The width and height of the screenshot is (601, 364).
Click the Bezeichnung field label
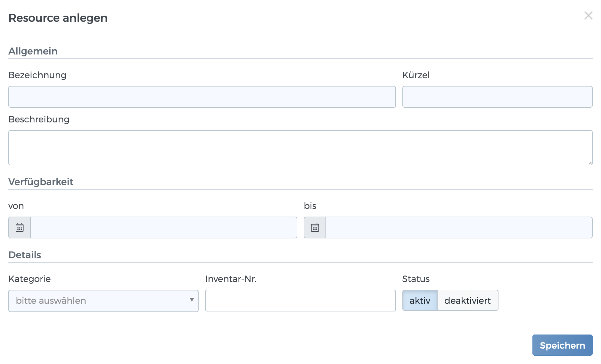pyautogui.click(x=37, y=75)
